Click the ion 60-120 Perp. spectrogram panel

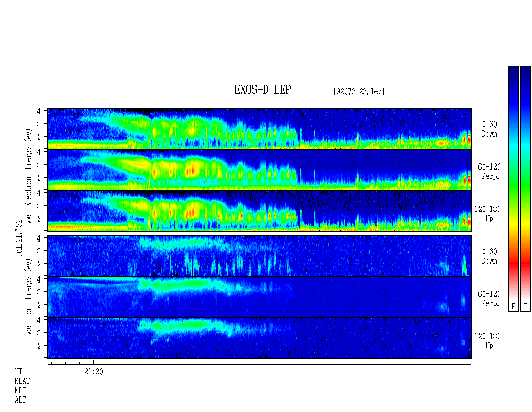click(259, 297)
